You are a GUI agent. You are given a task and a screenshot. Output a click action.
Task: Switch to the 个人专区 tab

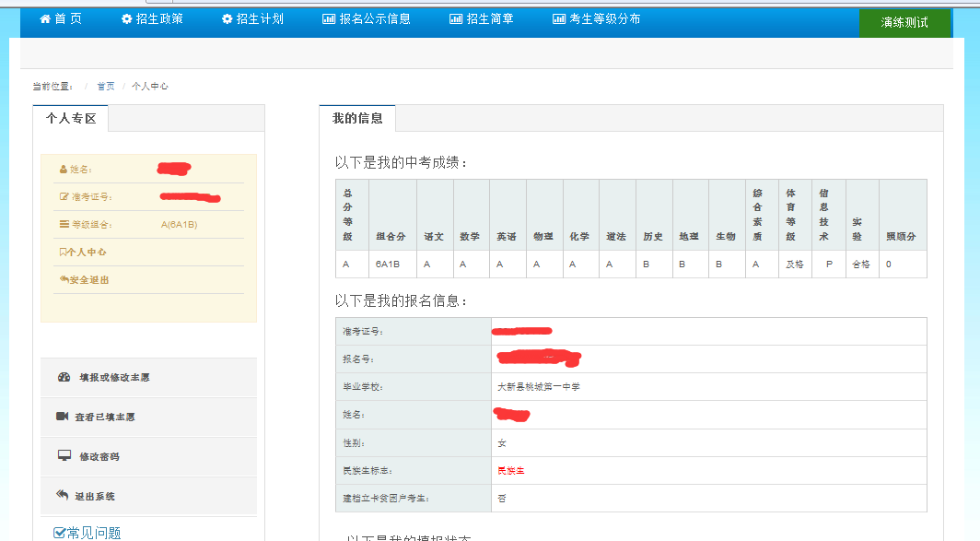coord(71,119)
